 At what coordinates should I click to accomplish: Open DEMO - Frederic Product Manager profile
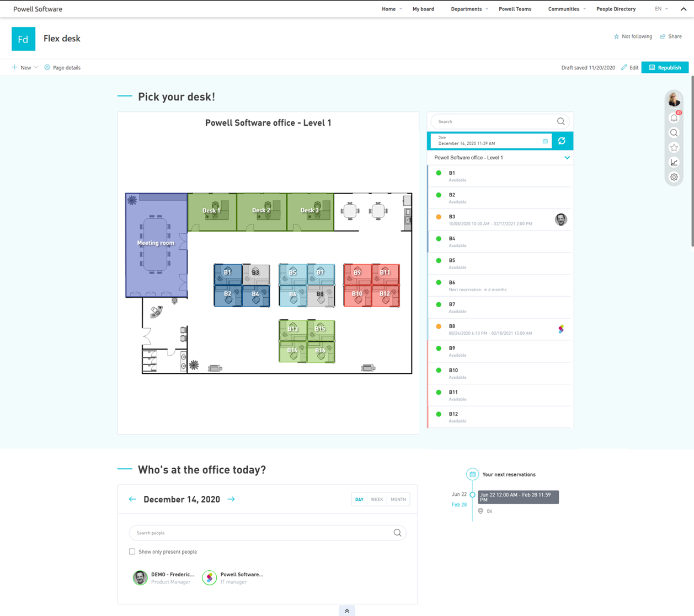tap(164, 577)
